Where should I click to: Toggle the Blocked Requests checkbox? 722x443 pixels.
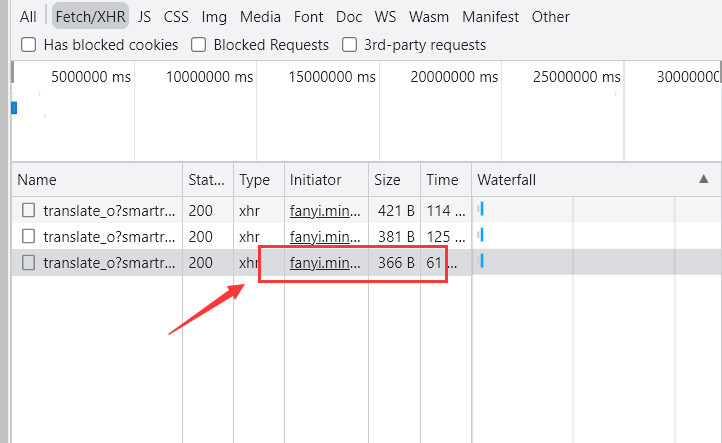pyautogui.click(x=199, y=45)
